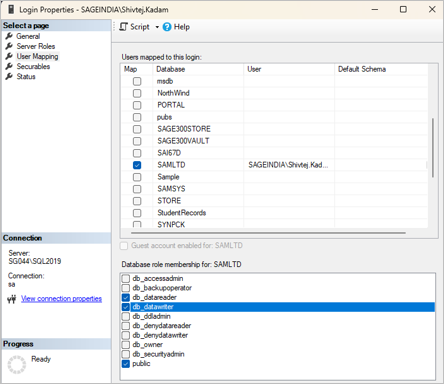Click the Map column header
The height and width of the screenshot is (384, 444).
pos(137,69)
